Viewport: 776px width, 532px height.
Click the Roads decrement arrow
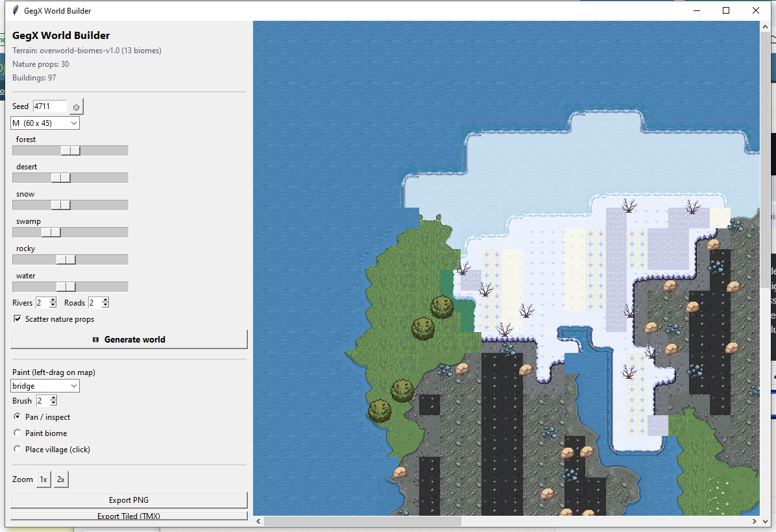point(105,306)
